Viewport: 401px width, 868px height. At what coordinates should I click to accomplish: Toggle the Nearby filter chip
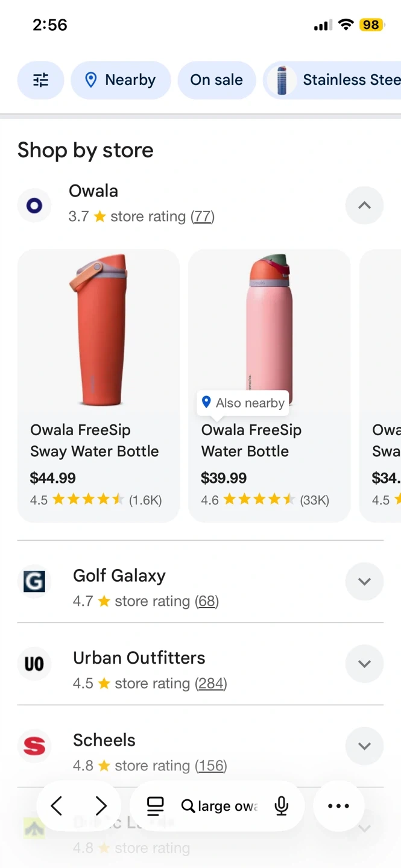point(121,80)
